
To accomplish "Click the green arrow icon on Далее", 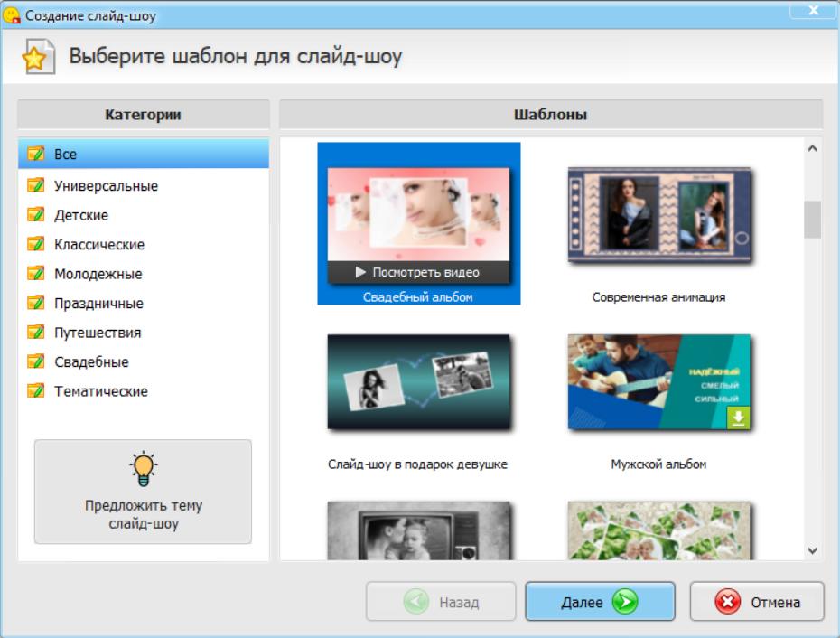I will pos(624,602).
